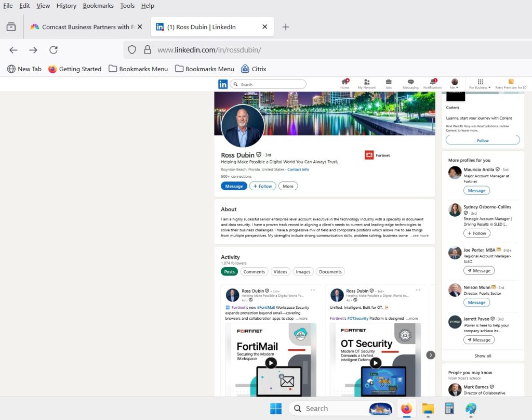This screenshot has height=420, width=532.
Task: Expand the For Business dropdown
Action: point(480,84)
